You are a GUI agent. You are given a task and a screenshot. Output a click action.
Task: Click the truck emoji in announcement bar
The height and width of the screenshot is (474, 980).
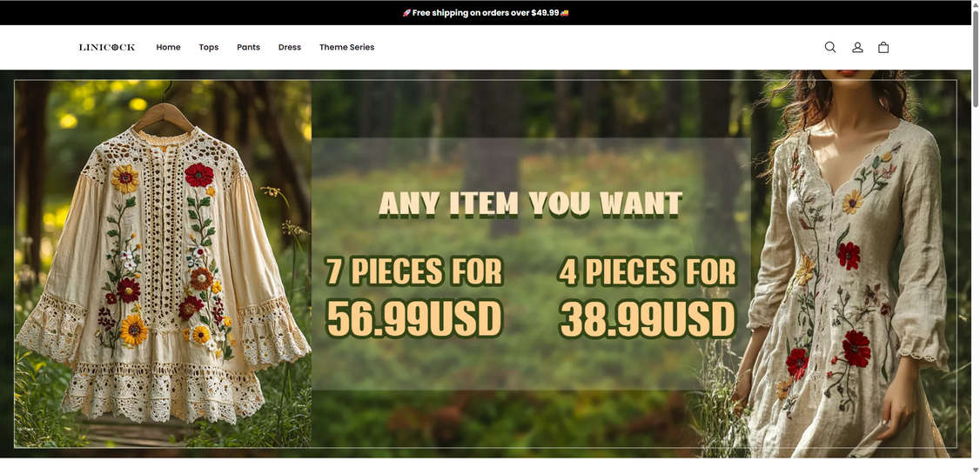click(x=564, y=12)
